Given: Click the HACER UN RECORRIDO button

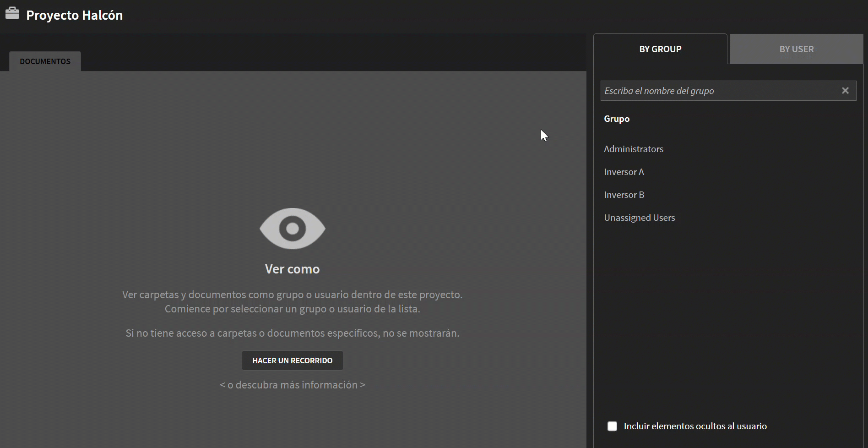Looking at the screenshot, I should [293, 361].
